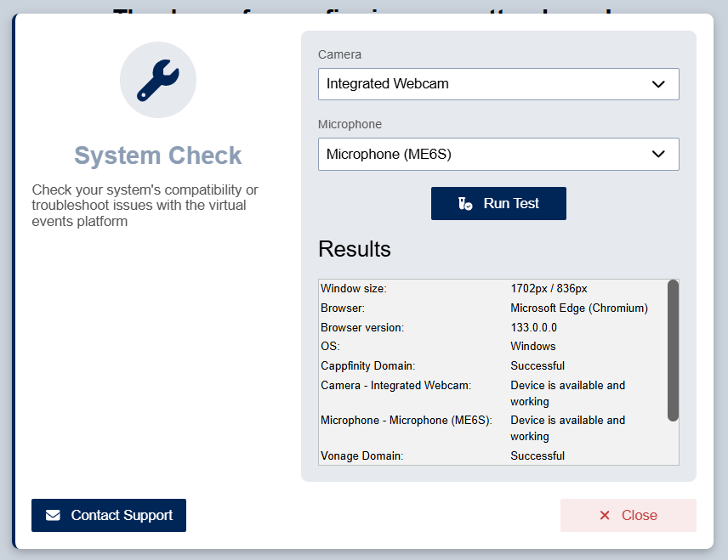The image size is (728, 560).
Task: Expand the Microphone dropdown chevron
Action: pyautogui.click(x=657, y=154)
